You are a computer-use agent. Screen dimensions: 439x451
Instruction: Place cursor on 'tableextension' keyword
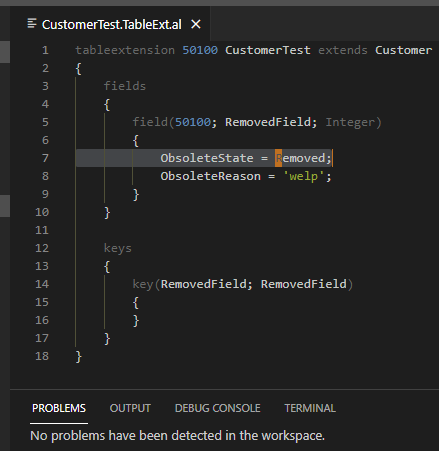tap(125, 50)
